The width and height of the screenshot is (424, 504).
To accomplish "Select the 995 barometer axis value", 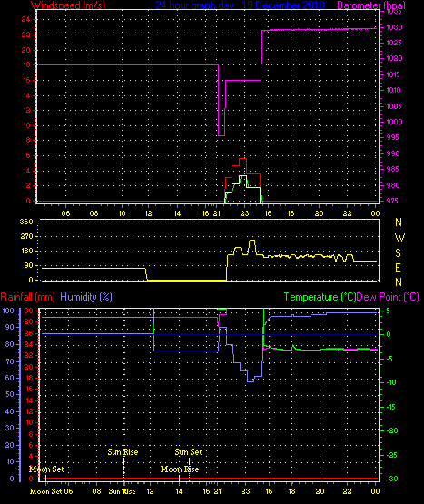I will coord(392,137).
